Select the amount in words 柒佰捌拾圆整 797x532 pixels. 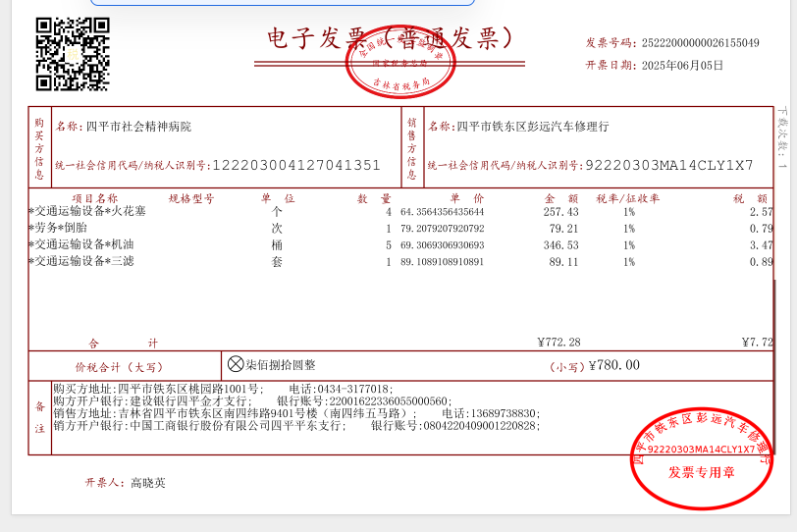pos(281,365)
